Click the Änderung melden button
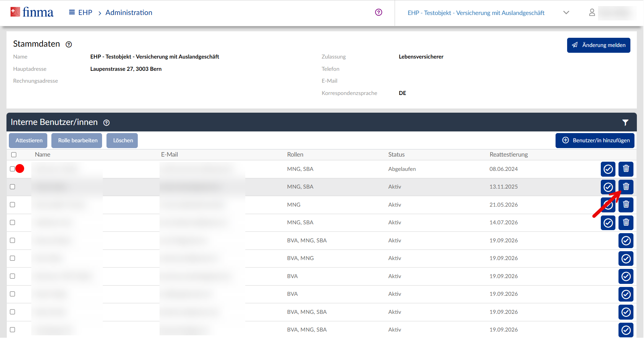Image resolution: width=644 pixels, height=338 pixels. (x=598, y=45)
